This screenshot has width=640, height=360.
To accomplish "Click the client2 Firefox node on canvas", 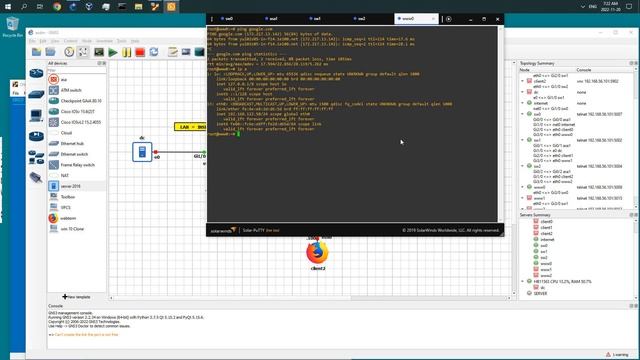I will point(317,253).
